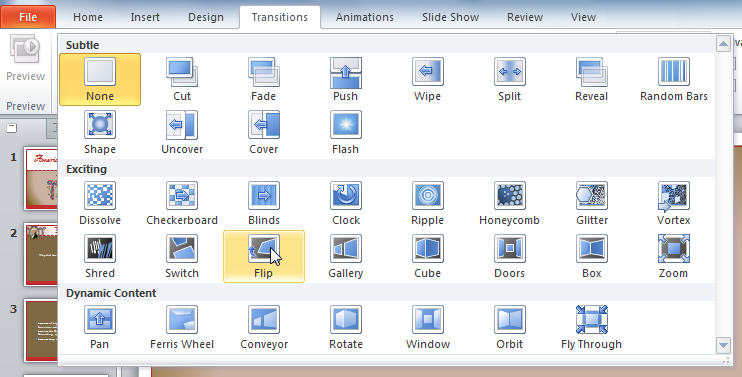Select slide 1 thumbnail

[x=41, y=178]
